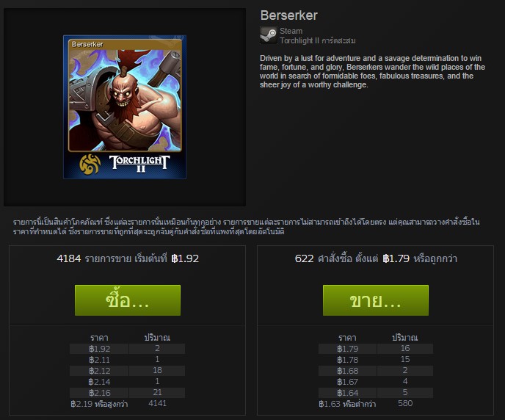Open the Berserker trading card image
The height and width of the screenshot is (420, 505).
[x=125, y=107]
